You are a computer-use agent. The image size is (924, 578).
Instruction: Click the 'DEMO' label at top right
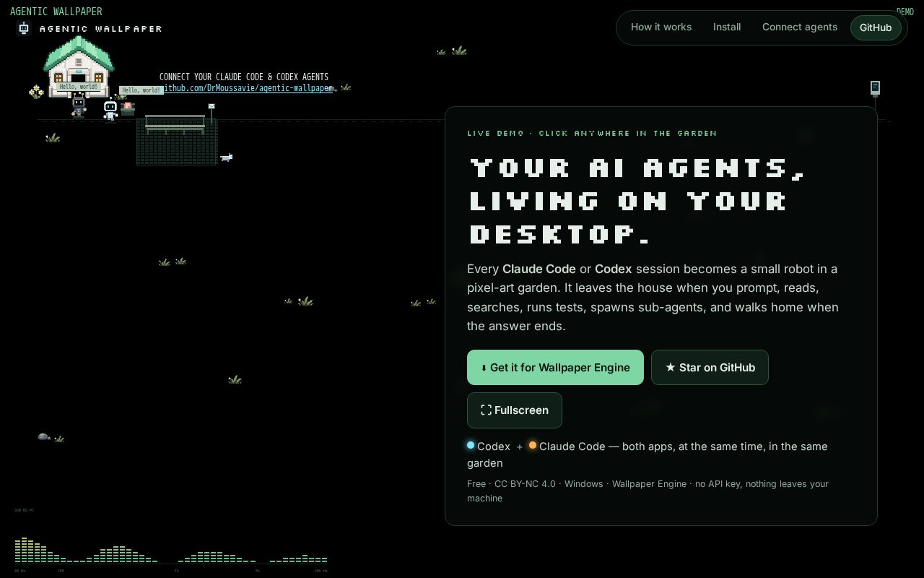pos(905,12)
